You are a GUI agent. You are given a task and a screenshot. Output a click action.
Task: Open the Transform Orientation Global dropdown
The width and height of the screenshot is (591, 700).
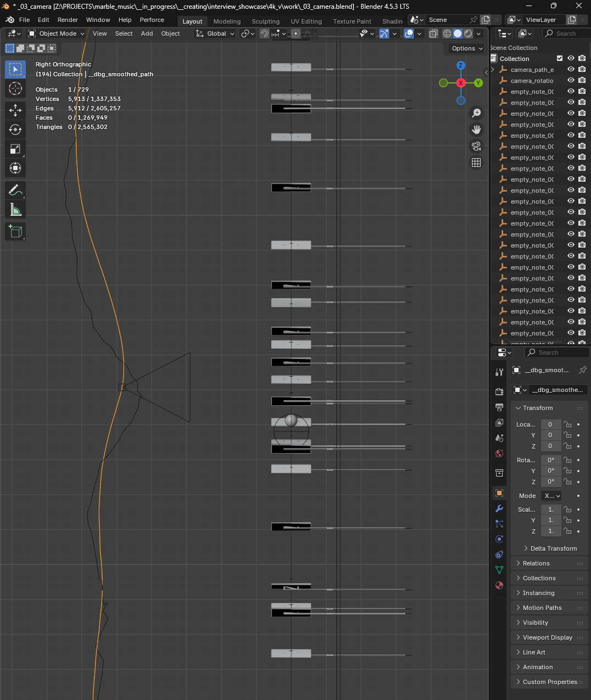pyautogui.click(x=214, y=33)
